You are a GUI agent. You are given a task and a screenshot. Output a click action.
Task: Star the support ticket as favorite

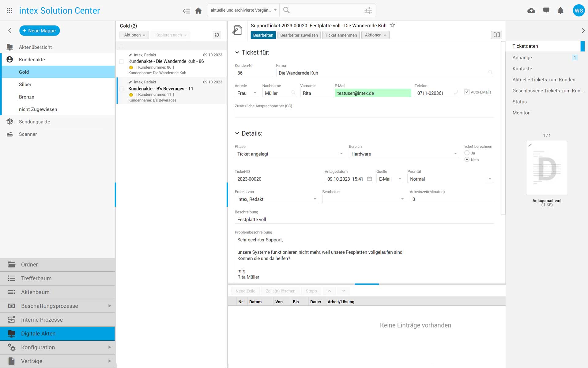tap(392, 25)
